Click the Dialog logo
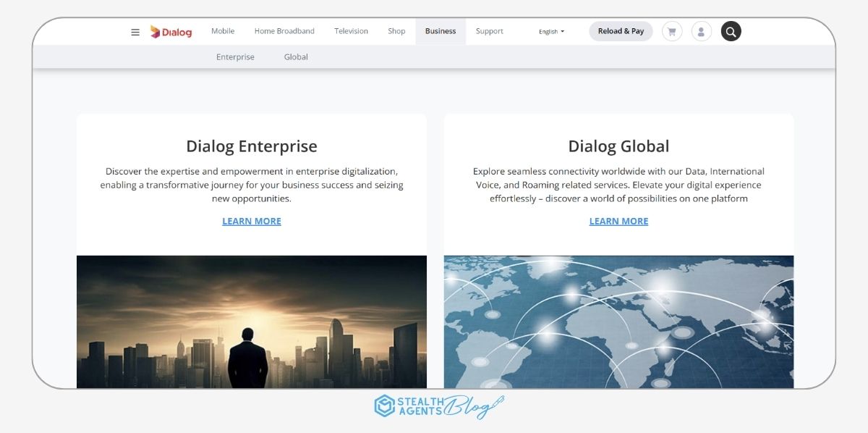Viewport: 868px width, 433px height. pyautogui.click(x=171, y=31)
